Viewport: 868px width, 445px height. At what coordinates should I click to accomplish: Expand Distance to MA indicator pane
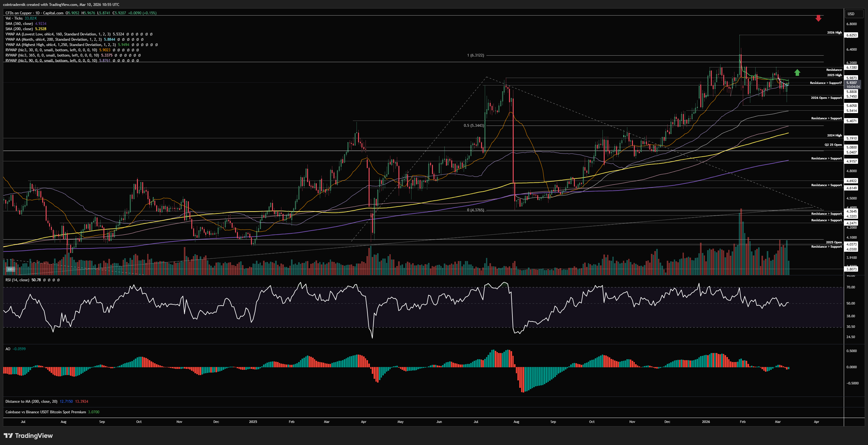(31, 401)
